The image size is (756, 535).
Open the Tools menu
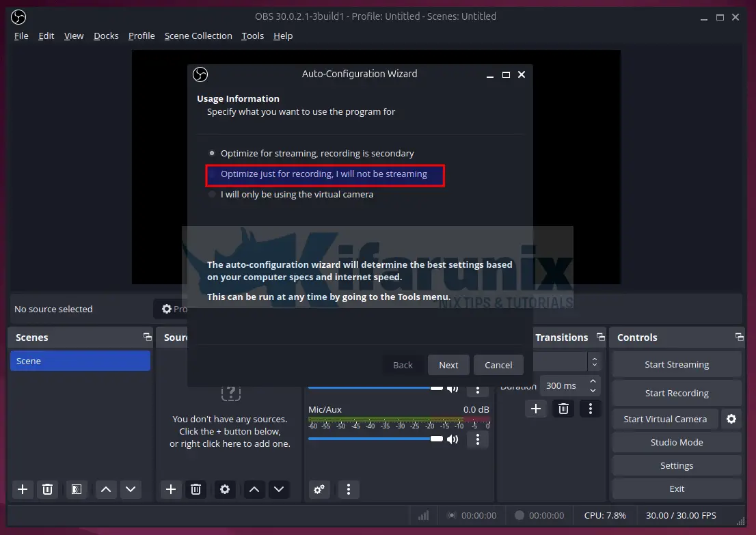click(252, 36)
